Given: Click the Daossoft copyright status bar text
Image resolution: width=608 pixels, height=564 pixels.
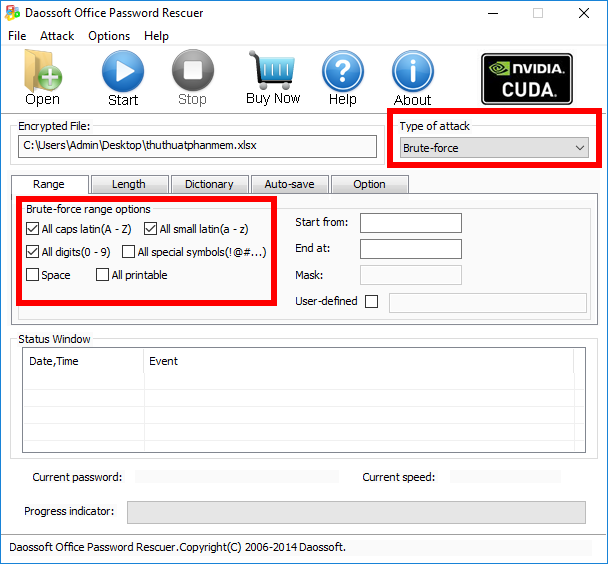Looking at the screenshot, I should pos(177,547).
